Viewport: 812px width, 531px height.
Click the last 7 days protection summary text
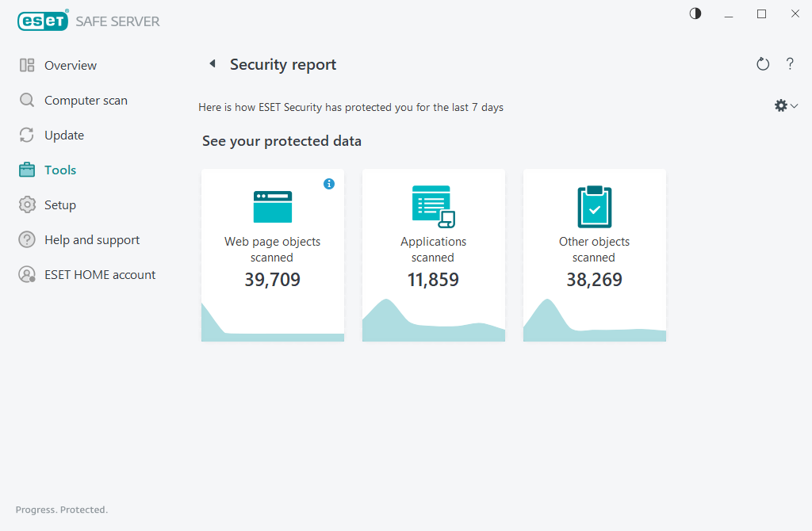pyautogui.click(x=350, y=107)
